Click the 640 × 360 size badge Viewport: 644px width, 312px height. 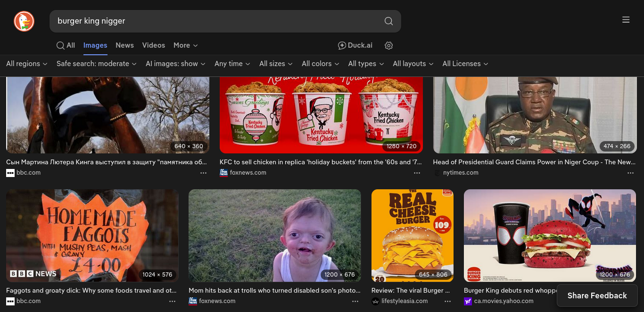tap(189, 146)
